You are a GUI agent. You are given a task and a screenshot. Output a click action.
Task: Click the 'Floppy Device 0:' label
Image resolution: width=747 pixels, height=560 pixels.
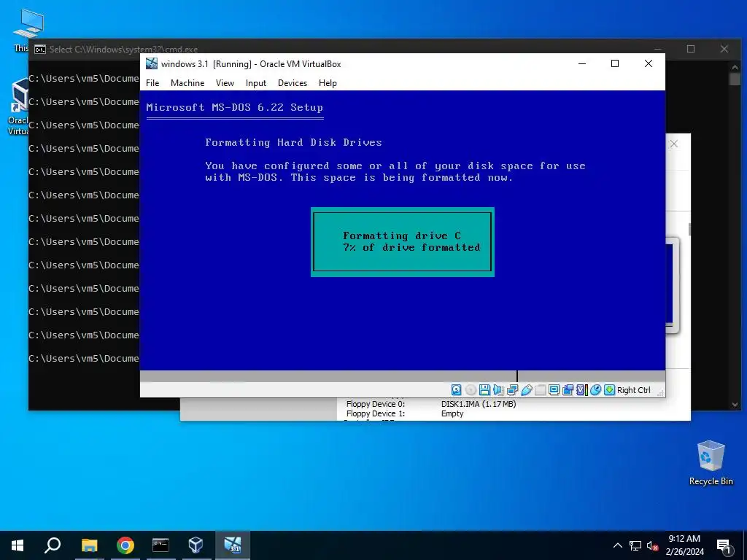click(x=376, y=404)
